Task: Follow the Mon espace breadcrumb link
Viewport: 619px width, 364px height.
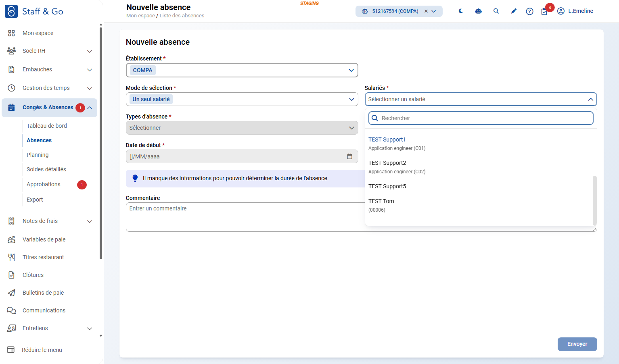Action: (x=140, y=16)
